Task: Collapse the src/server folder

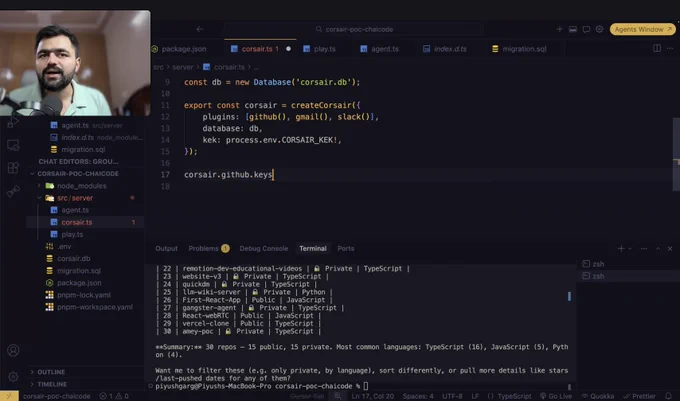Action: [x=86, y=198]
